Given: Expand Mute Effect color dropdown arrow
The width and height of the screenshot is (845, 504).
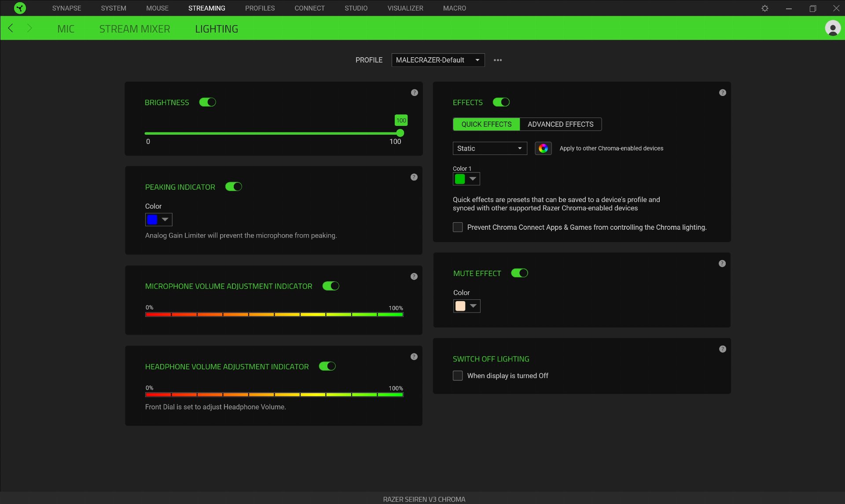Looking at the screenshot, I should 473,306.
